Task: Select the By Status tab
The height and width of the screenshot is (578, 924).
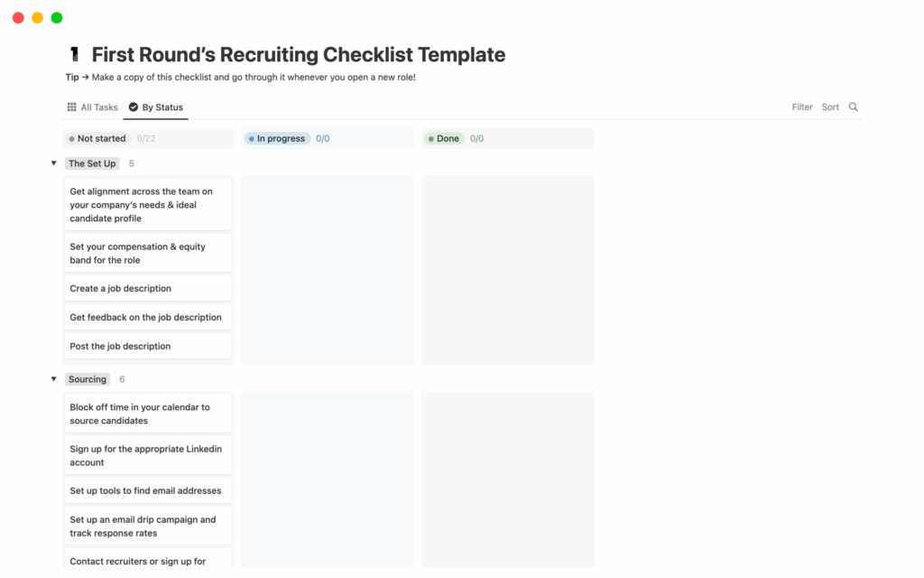Action: [x=162, y=107]
